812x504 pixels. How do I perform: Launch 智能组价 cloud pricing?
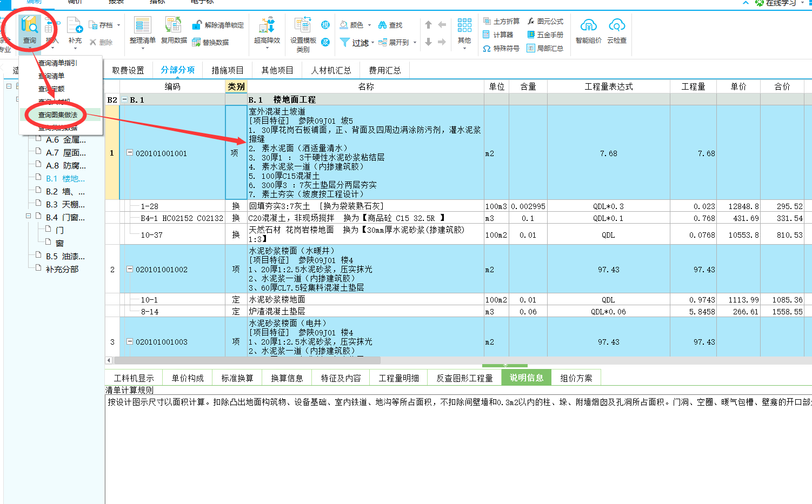(588, 31)
